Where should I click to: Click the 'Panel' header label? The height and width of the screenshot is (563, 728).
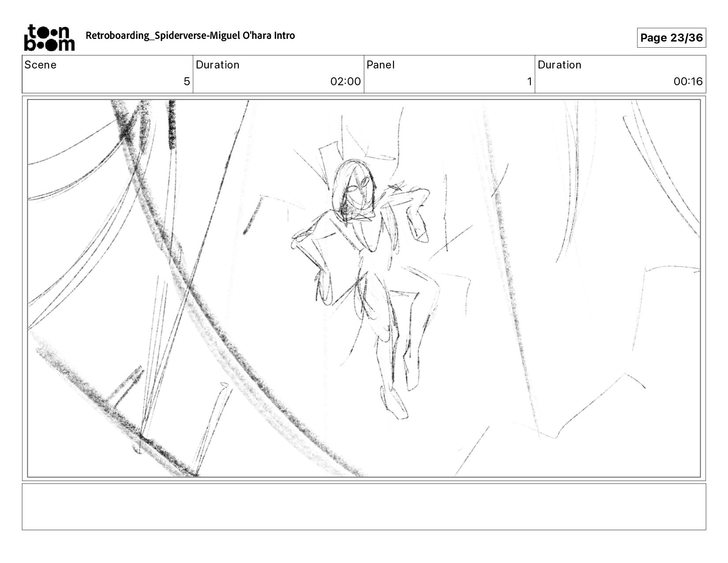(x=380, y=65)
